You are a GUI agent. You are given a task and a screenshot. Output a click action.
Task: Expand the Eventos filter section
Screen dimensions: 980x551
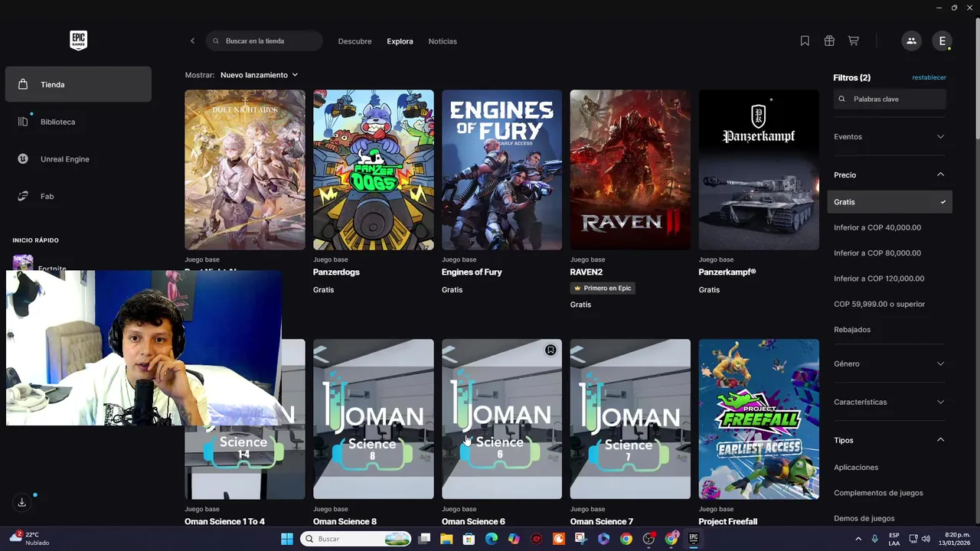(890, 136)
